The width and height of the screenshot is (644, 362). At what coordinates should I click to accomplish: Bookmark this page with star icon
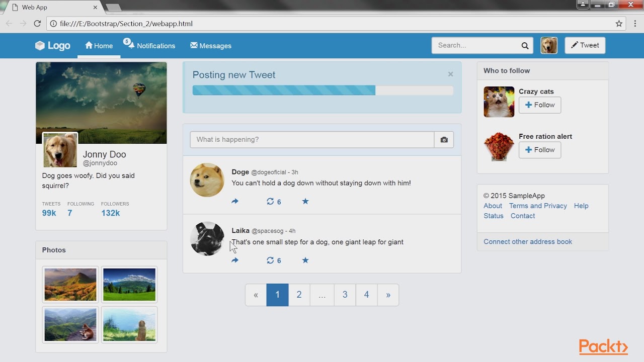click(619, 24)
